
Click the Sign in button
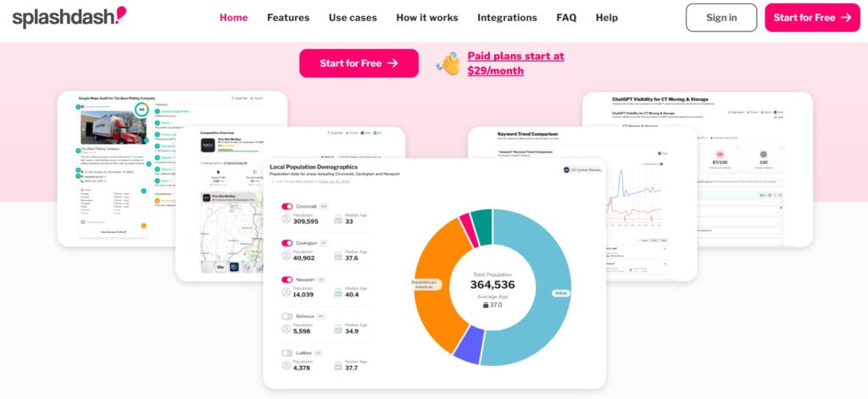pyautogui.click(x=721, y=18)
